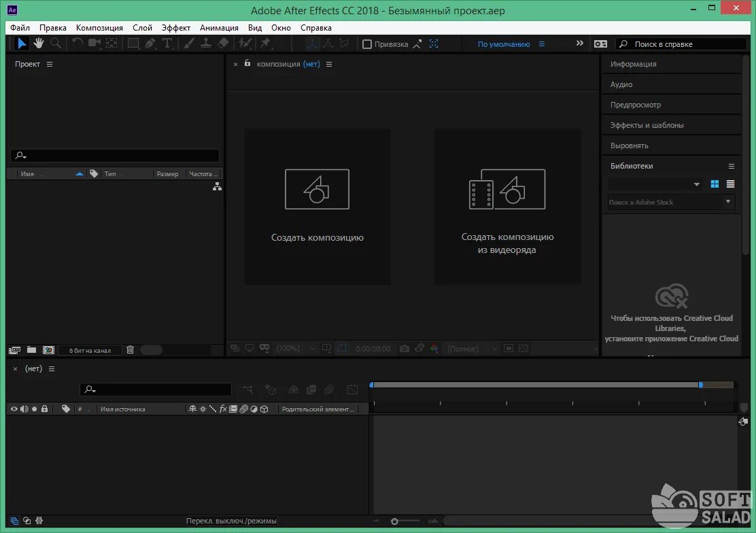
Task: Click the Interpret Footage icon in Project panel
Action: (x=14, y=350)
